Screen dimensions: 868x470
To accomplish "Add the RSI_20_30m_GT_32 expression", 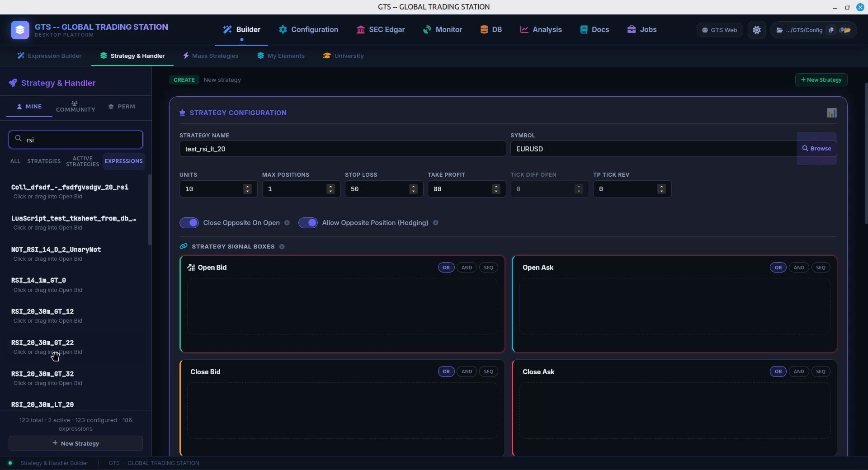I will click(x=75, y=378).
